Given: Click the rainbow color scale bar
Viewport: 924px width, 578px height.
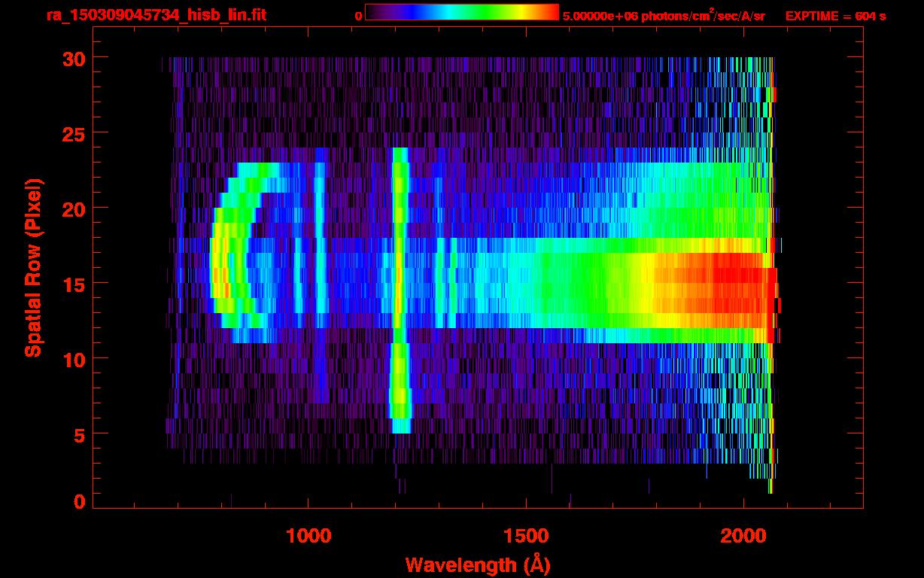Looking at the screenshot, I should pos(461,12).
